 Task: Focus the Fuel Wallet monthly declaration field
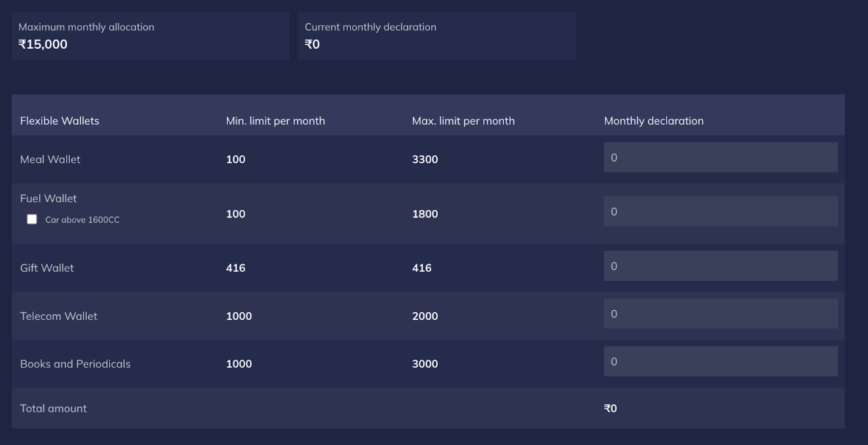coord(720,211)
